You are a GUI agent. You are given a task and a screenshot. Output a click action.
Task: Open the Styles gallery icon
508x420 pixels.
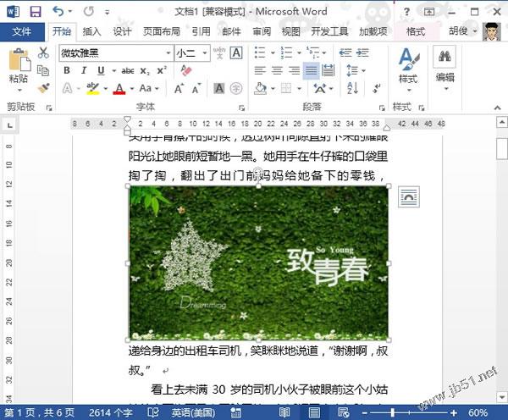coord(409,59)
